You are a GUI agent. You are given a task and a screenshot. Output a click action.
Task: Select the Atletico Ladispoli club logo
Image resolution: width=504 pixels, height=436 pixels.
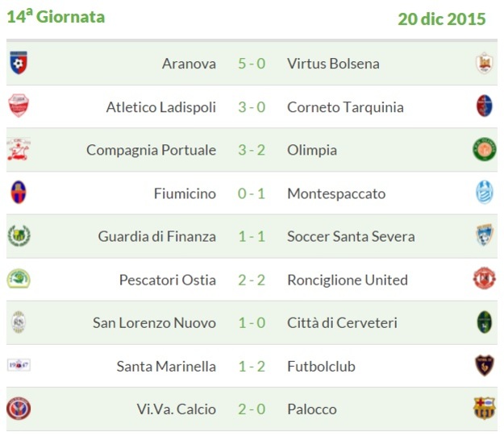tap(18, 107)
